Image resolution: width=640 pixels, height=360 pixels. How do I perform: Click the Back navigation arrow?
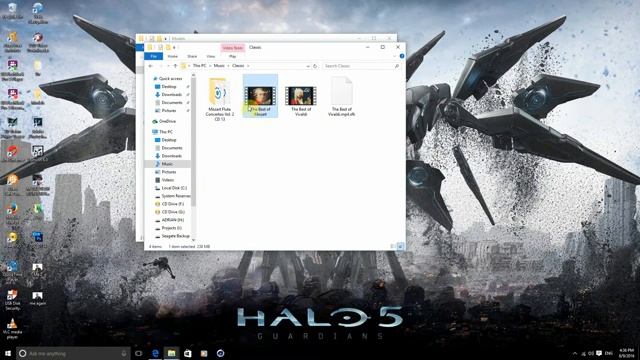151,66
